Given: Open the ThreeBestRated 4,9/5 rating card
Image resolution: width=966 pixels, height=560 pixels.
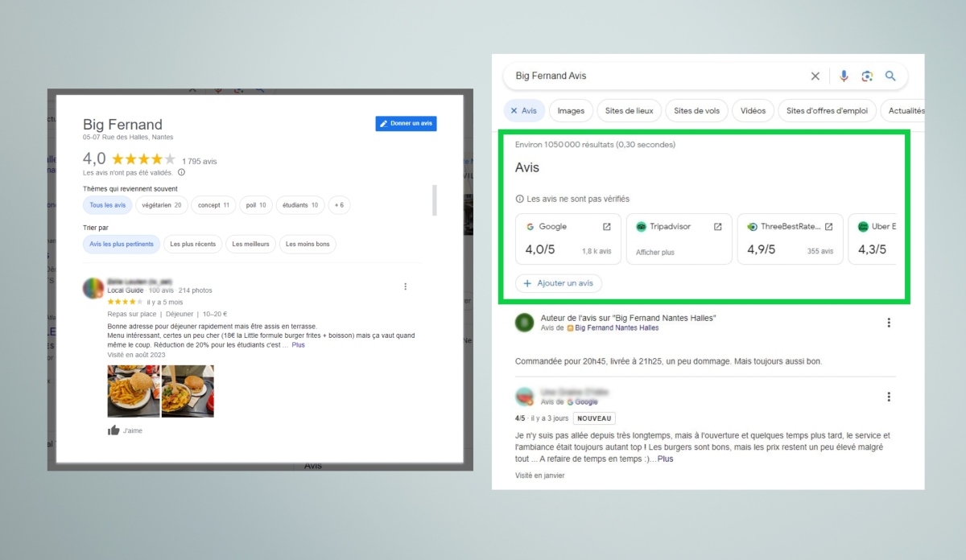Looking at the screenshot, I should (791, 239).
